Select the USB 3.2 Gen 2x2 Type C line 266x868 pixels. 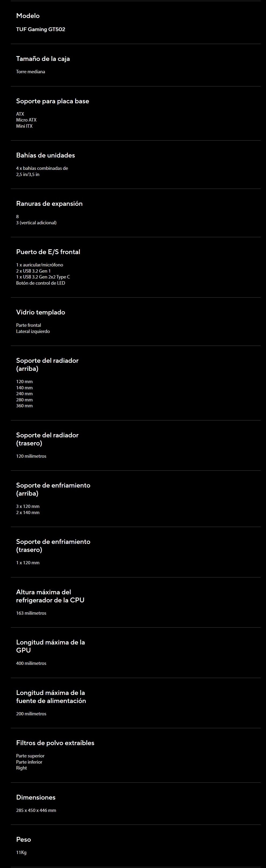(43, 277)
